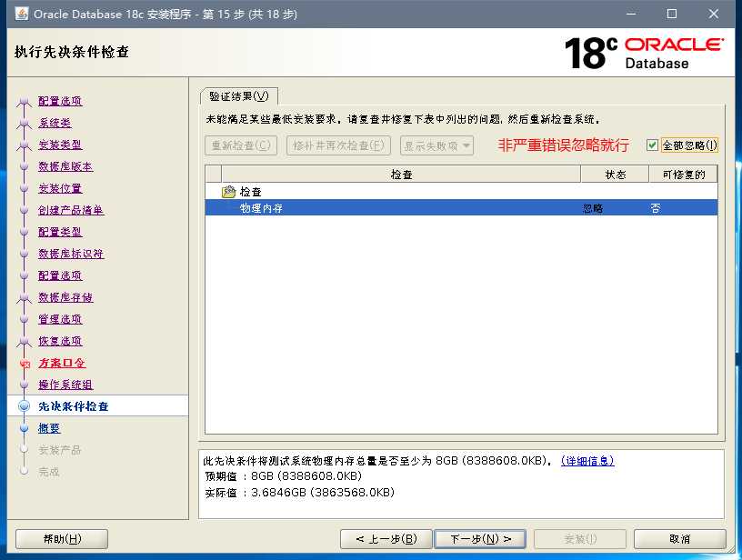742x560 pixels.
Task: Click the 可修复的 column header
Action: point(683,175)
